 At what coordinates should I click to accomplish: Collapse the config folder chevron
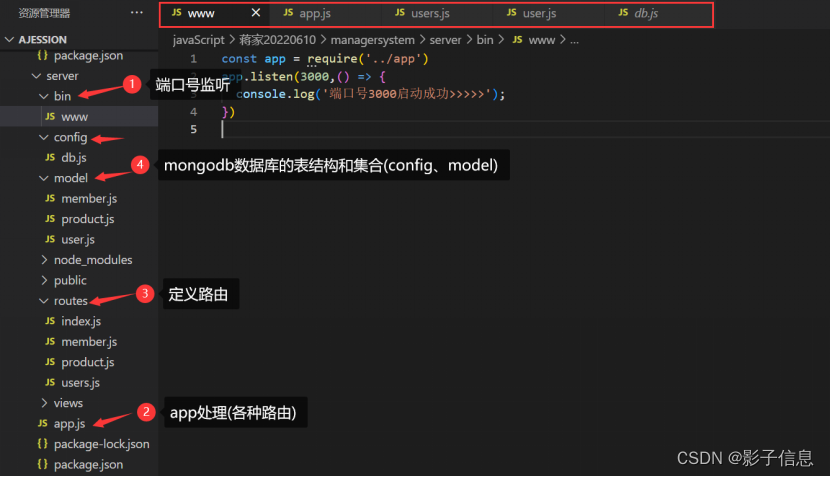(44, 137)
